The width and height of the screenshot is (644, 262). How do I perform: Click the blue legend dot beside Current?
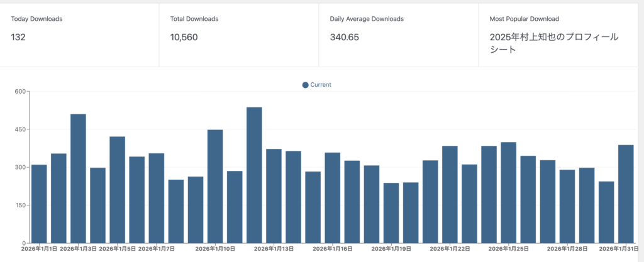click(306, 85)
